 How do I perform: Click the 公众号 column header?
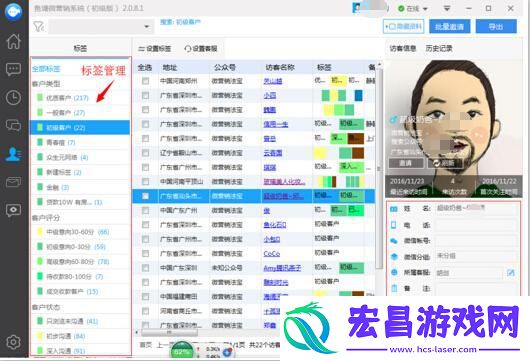tap(224, 68)
